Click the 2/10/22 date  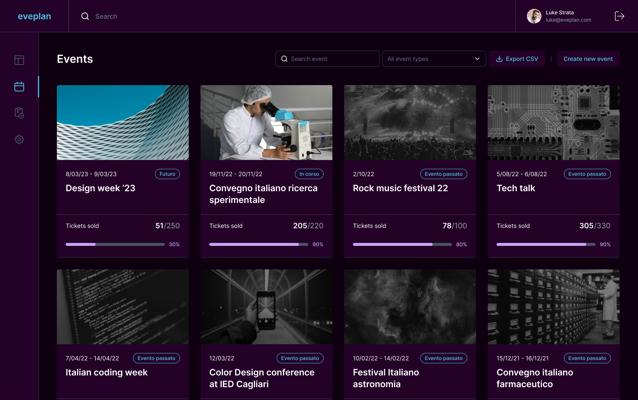click(363, 174)
